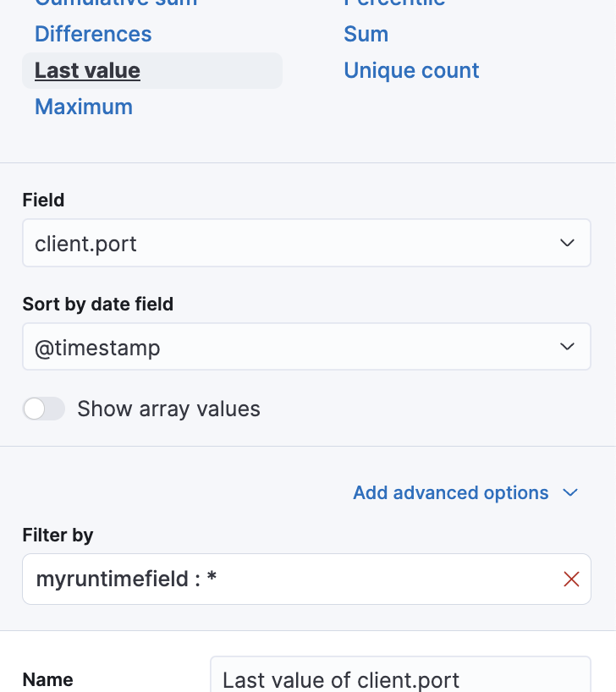Click the chevron beside Add advanced options
Image resolution: width=616 pixels, height=692 pixels.
pos(570,492)
